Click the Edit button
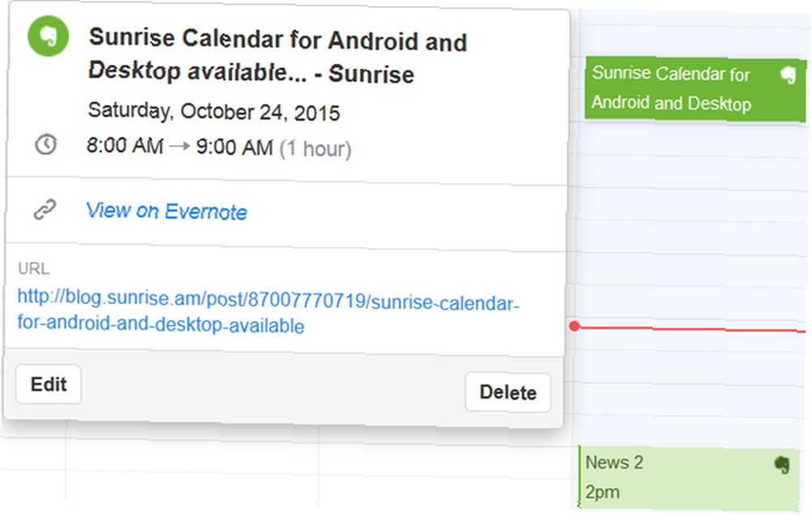This screenshot has height=516, width=812. coord(49,384)
